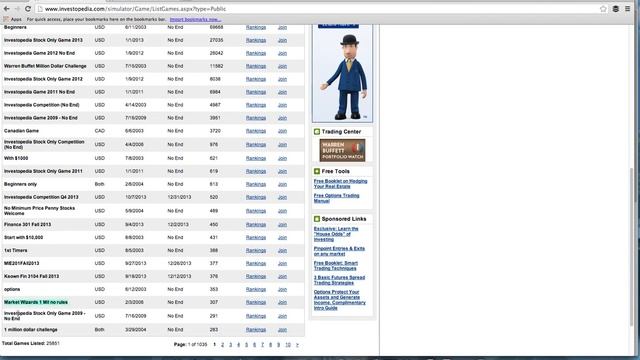
Task: Join the Canadian Game
Action: [282, 131]
